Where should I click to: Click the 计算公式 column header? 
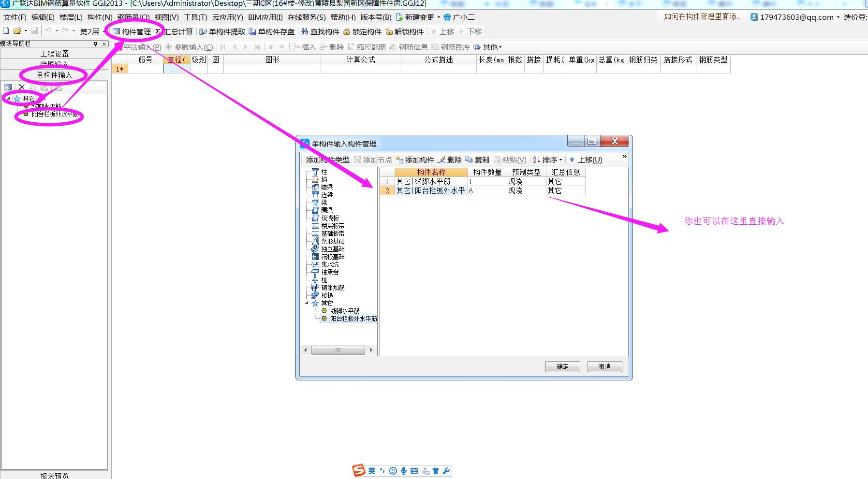361,59
